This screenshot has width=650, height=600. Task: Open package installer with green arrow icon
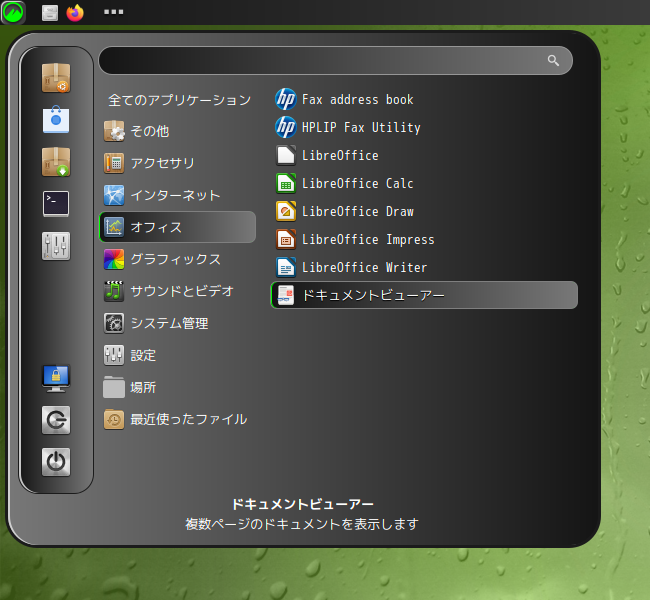(x=56, y=162)
